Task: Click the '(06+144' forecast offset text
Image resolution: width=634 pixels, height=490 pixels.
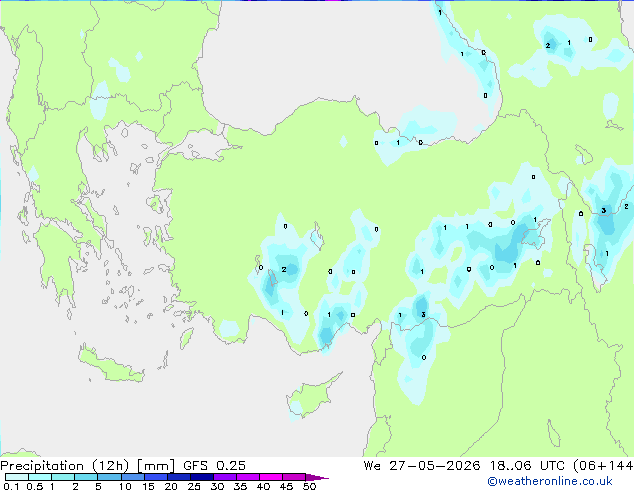Action: (x=603, y=466)
